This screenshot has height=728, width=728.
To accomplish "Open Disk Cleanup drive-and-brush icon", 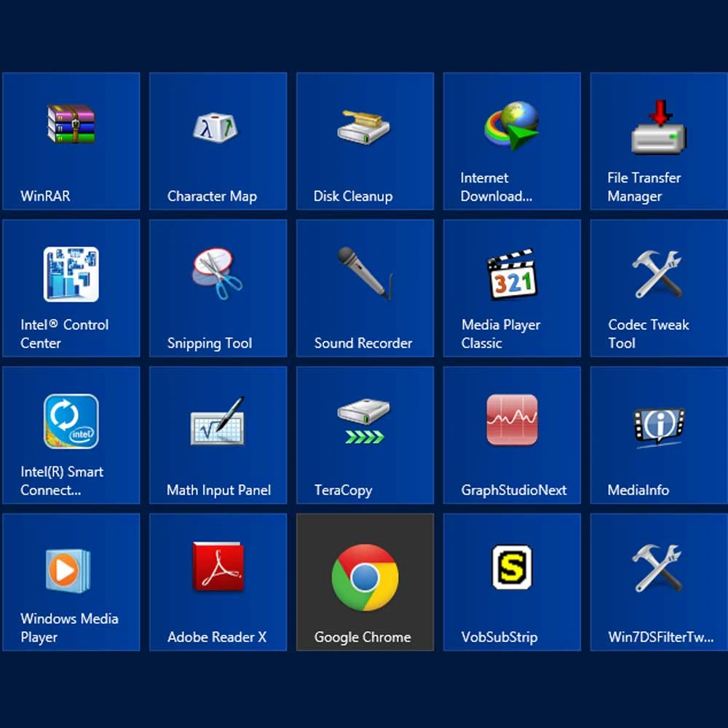I will pos(363,127).
